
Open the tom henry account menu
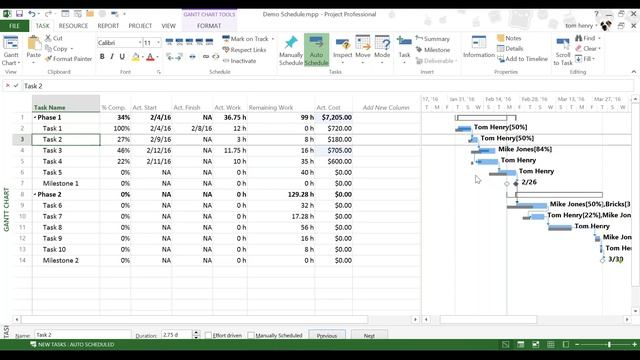pos(581,26)
